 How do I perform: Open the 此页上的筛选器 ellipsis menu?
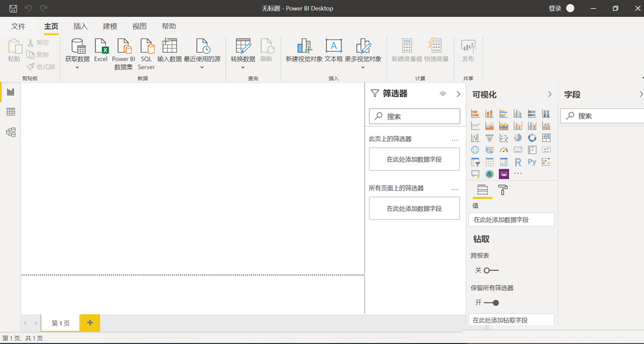455,140
